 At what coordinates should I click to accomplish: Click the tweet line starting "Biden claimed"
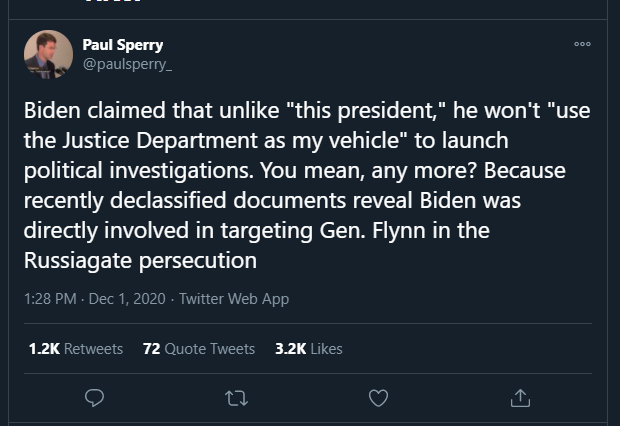click(307, 110)
